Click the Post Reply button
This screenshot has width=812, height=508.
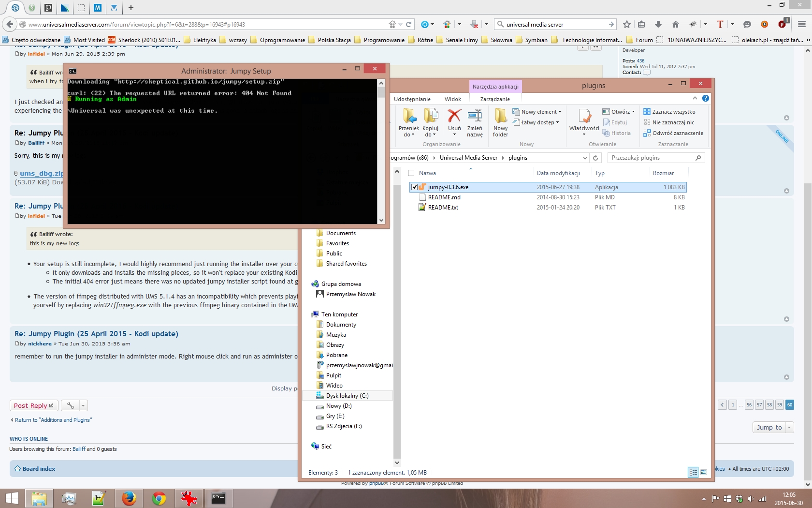34,405
